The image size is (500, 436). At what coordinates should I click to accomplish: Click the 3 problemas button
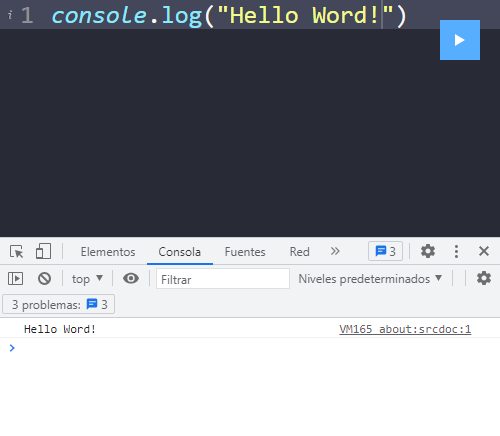(x=59, y=304)
